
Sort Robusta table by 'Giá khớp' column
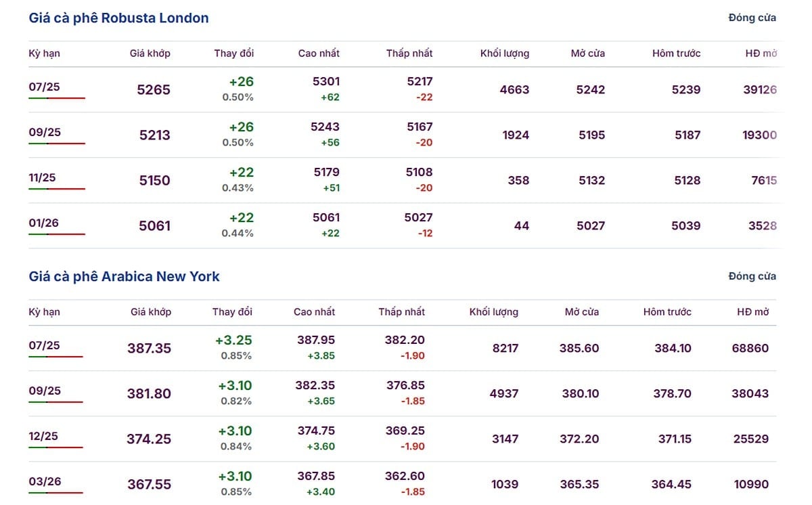150,53
